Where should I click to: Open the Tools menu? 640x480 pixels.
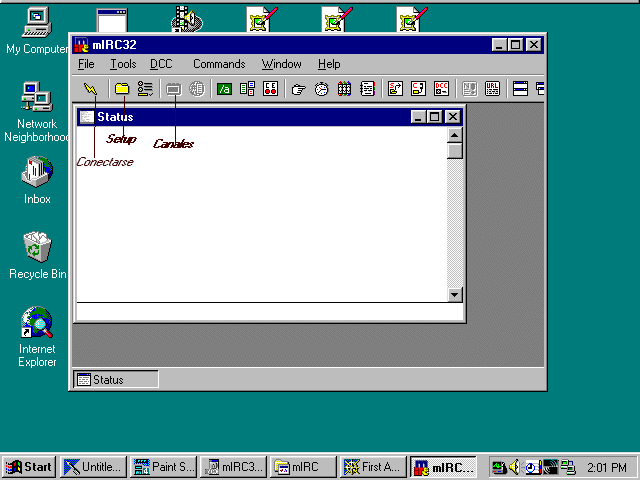[x=123, y=64]
